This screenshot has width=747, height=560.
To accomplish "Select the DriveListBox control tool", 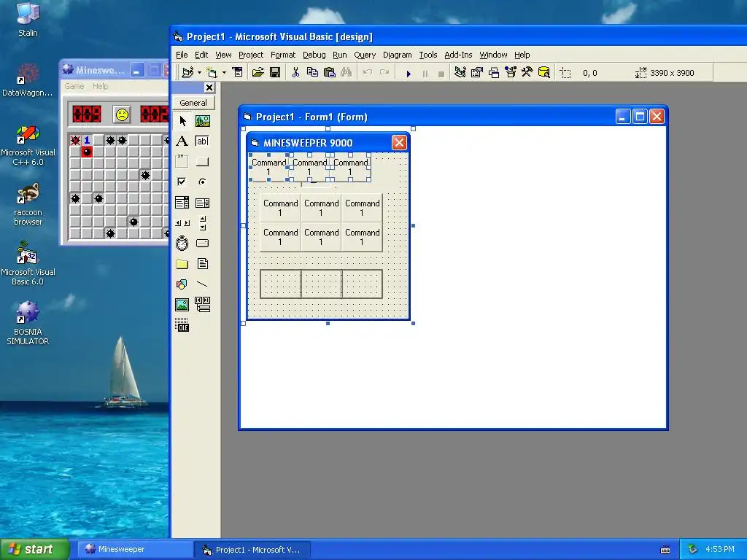I will pyautogui.click(x=203, y=244).
